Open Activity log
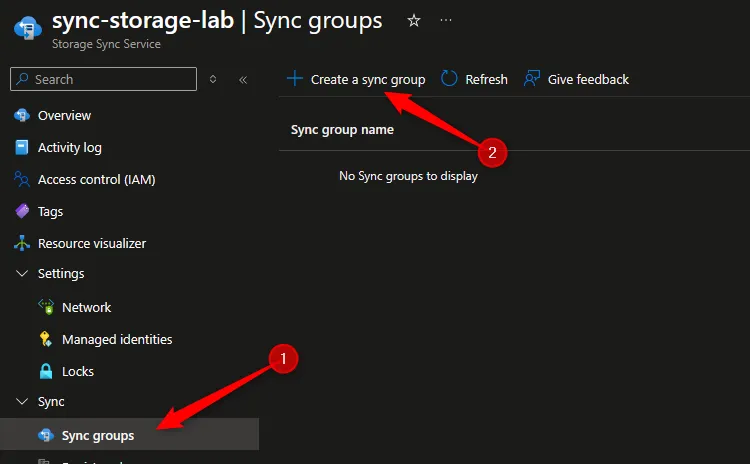 coord(69,148)
